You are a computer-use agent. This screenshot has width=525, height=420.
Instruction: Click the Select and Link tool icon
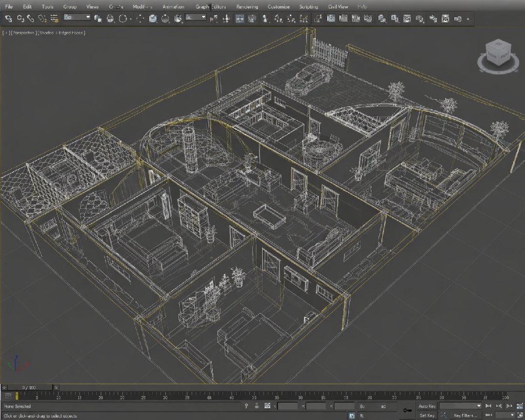pos(9,18)
